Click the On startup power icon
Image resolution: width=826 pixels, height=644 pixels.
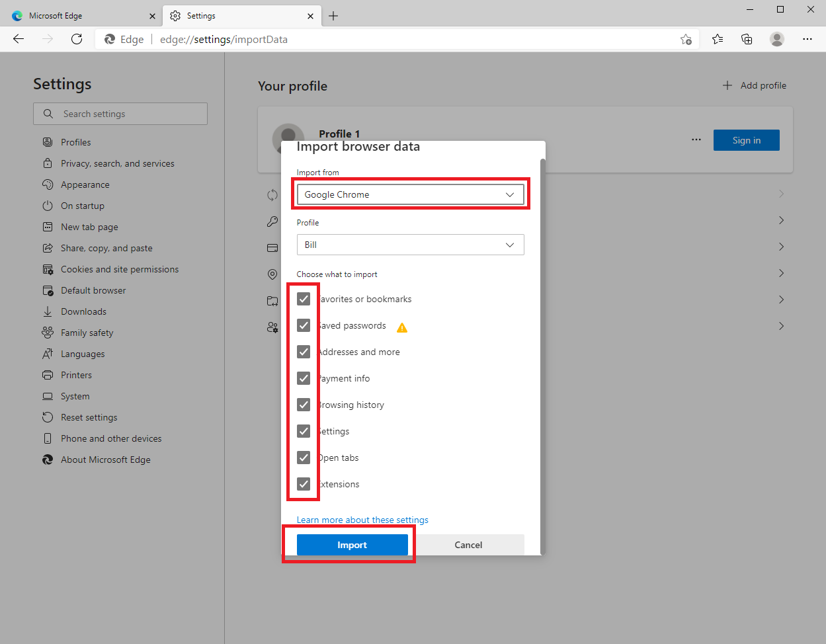coord(48,206)
